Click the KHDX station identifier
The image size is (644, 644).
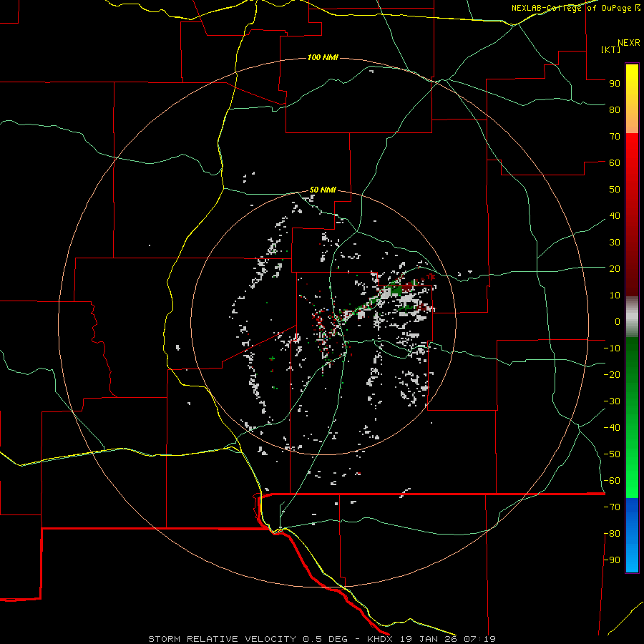380,639
